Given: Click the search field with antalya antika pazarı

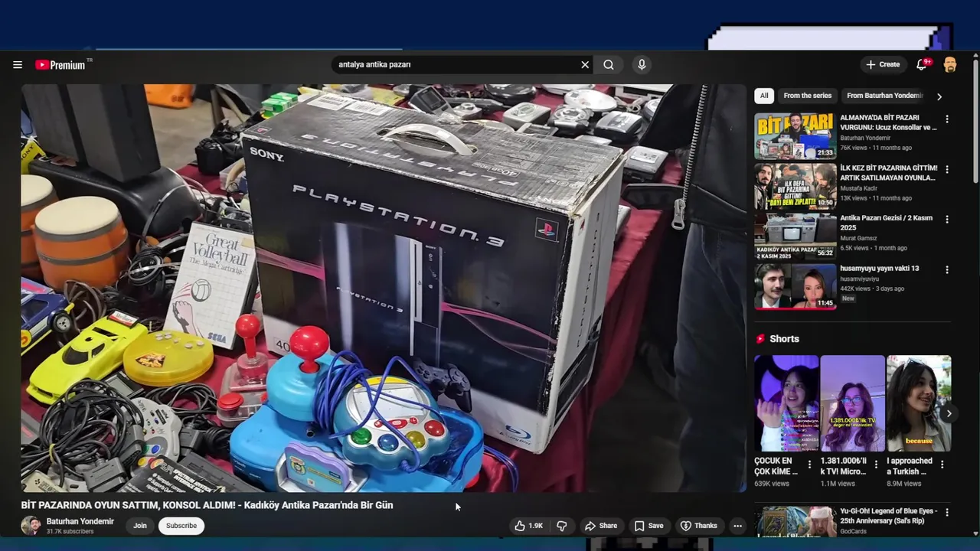Looking at the screenshot, I should click(456, 65).
